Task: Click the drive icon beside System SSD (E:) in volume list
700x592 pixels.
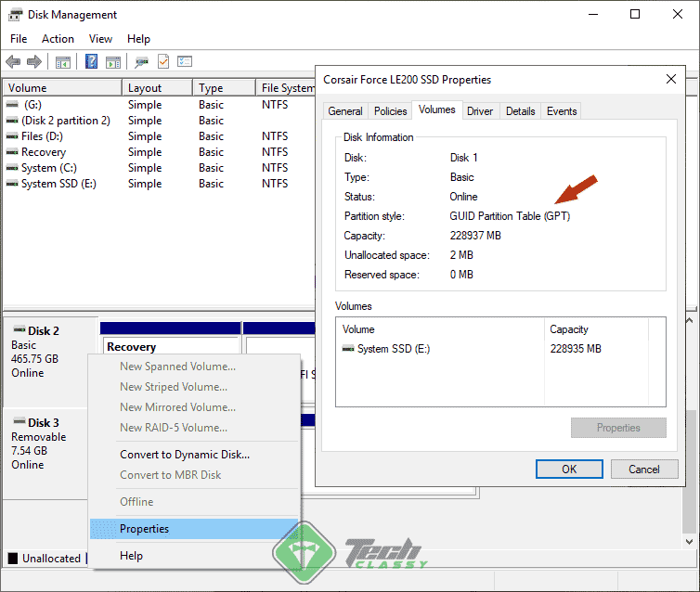Action: pyautogui.click(x=12, y=184)
